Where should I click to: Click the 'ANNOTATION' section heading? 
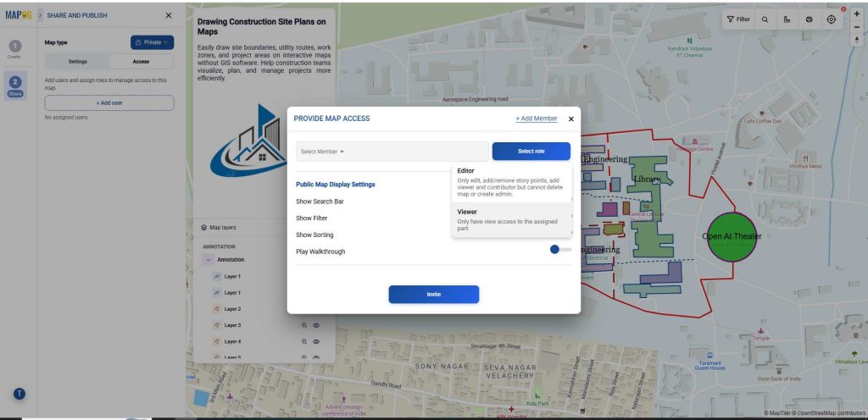[x=220, y=247]
